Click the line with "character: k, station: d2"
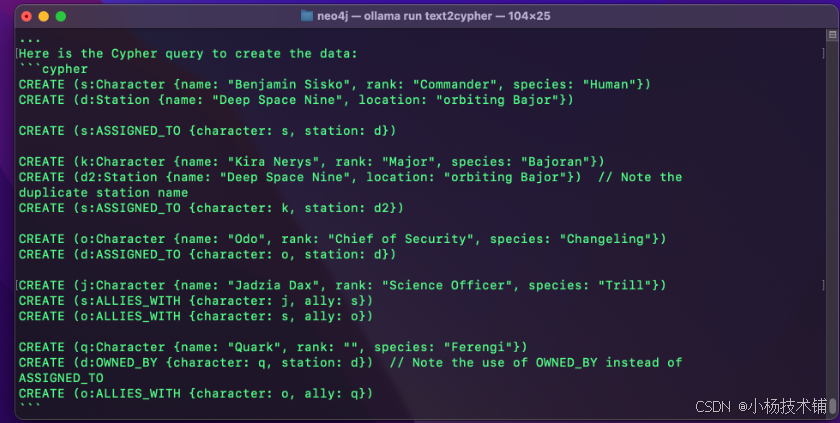840x423 pixels. click(x=211, y=208)
